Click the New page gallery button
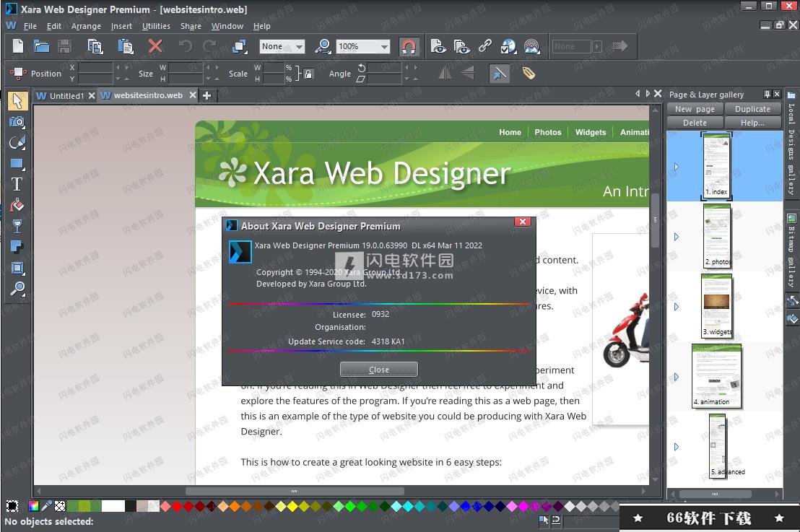 coord(695,109)
